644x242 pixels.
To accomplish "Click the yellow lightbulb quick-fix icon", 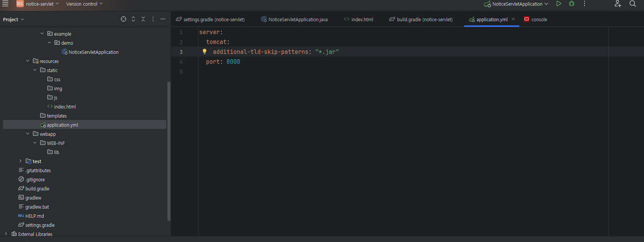I will point(205,52).
